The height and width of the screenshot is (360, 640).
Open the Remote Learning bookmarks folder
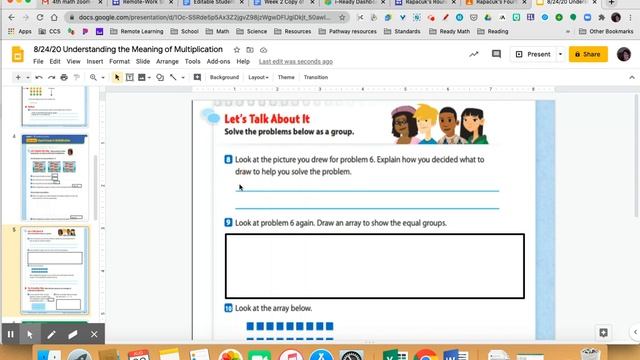(x=137, y=31)
